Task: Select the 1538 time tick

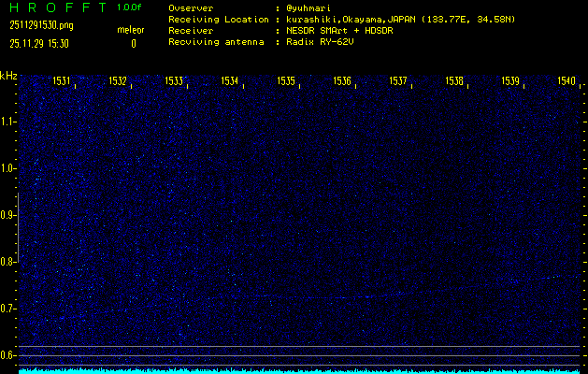Action: coord(454,82)
